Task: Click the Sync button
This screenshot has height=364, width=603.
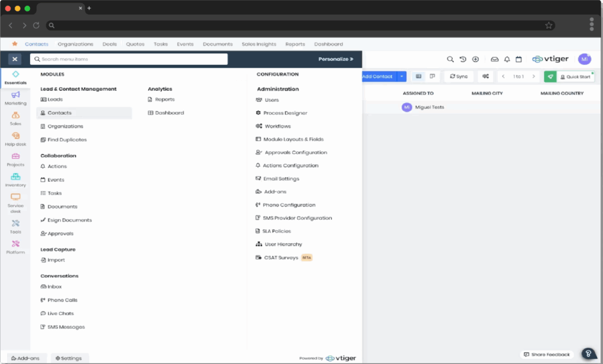Action: tap(459, 76)
